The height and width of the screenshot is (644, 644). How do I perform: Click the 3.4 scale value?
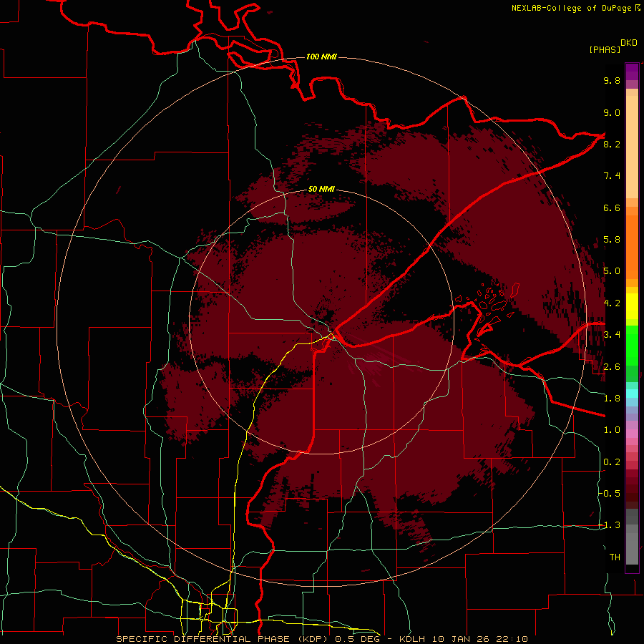click(x=612, y=335)
